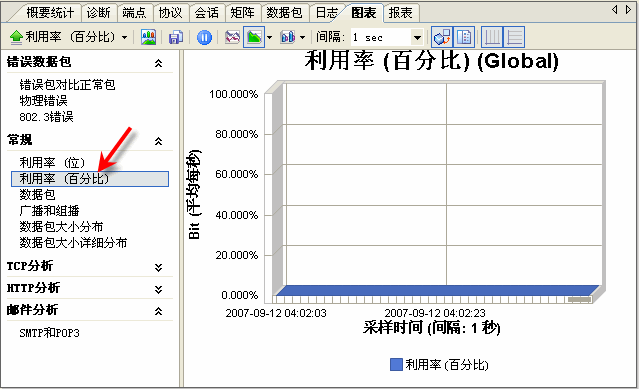
Task: Open the 物理错误 chart
Action: tap(43, 101)
